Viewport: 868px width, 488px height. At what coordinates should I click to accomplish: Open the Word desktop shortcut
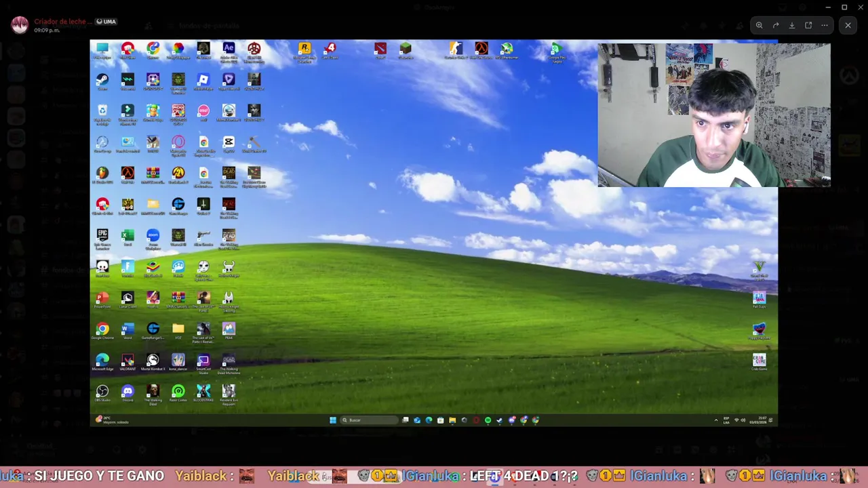(x=127, y=329)
